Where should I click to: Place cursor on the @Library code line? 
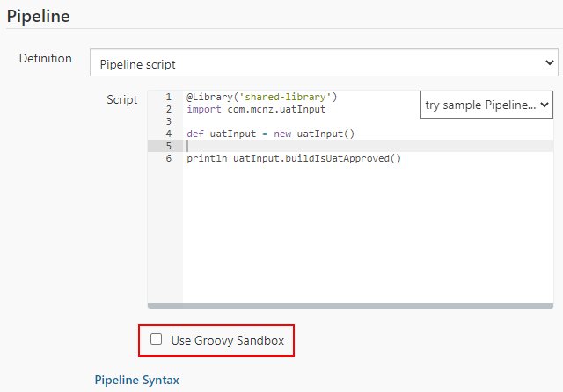click(x=261, y=96)
